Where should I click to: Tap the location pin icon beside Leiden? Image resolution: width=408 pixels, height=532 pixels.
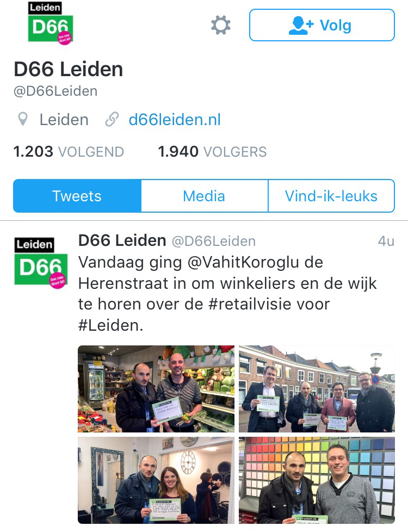pos(23,120)
